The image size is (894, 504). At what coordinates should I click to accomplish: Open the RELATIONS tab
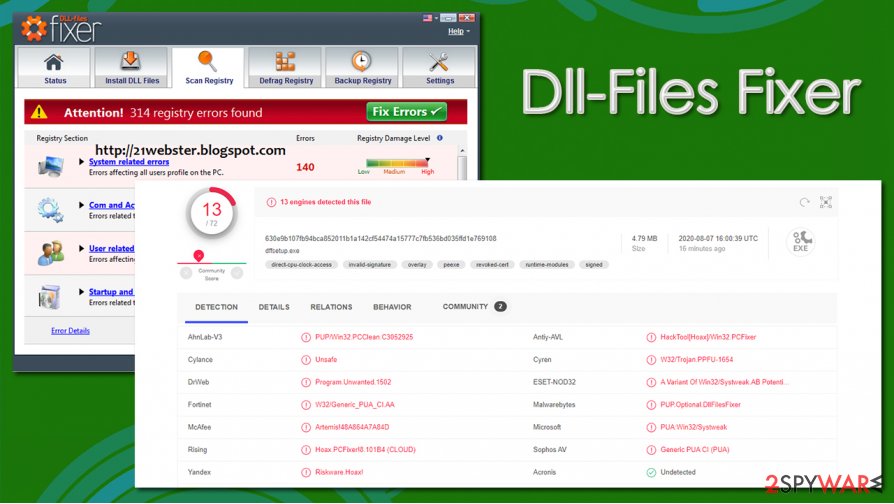[331, 307]
